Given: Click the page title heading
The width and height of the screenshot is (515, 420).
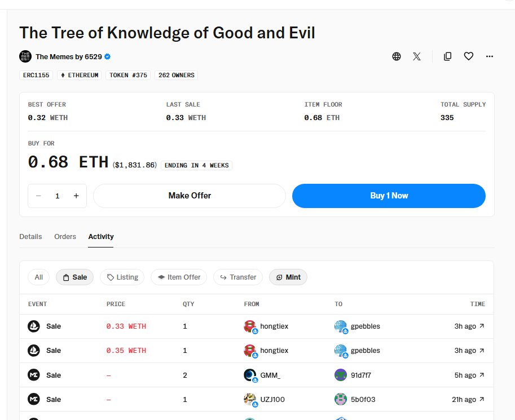Looking at the screenshot, I should [x=167, y=33].
